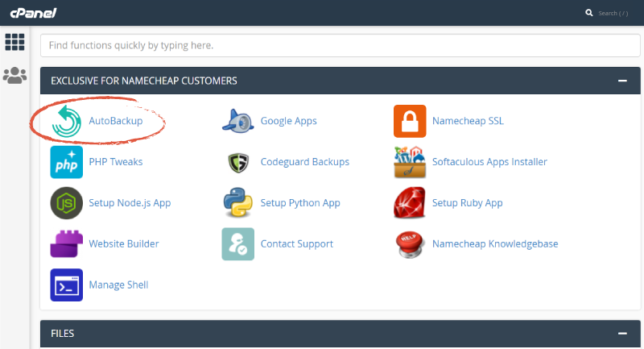Collapse the Files section
The width and height of the screenshot is (644, 349).
[x=622, y=334]
